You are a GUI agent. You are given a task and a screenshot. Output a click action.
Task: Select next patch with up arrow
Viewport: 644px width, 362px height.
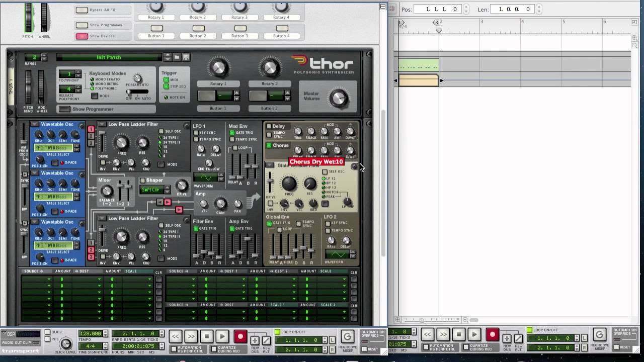168,55
